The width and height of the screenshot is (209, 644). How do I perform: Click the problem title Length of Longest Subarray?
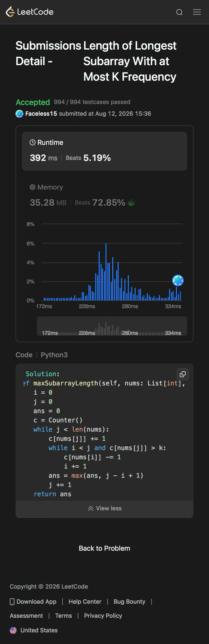click(x=130, y=61)
